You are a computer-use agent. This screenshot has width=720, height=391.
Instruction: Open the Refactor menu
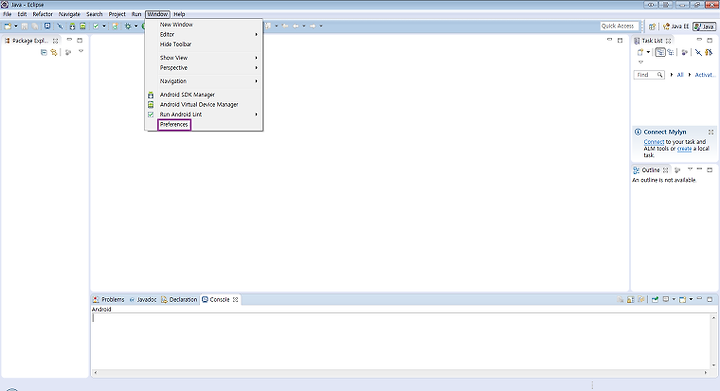[x=43, y=14]
